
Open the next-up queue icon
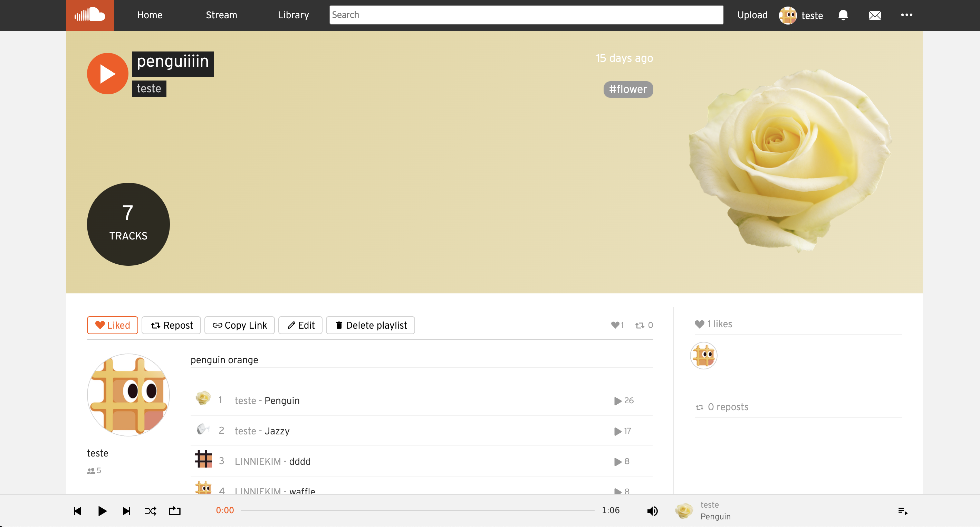click(902, 511)
